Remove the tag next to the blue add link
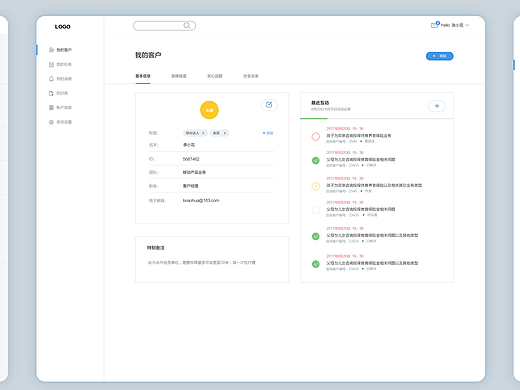520x390 pixels. (225, 133)
